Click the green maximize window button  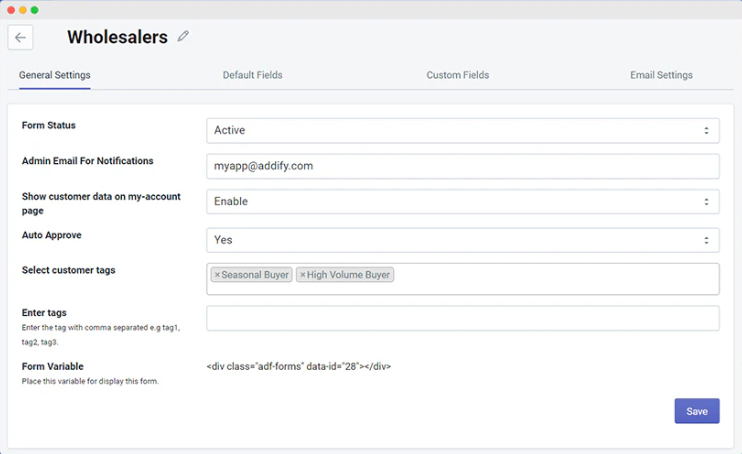34,9
